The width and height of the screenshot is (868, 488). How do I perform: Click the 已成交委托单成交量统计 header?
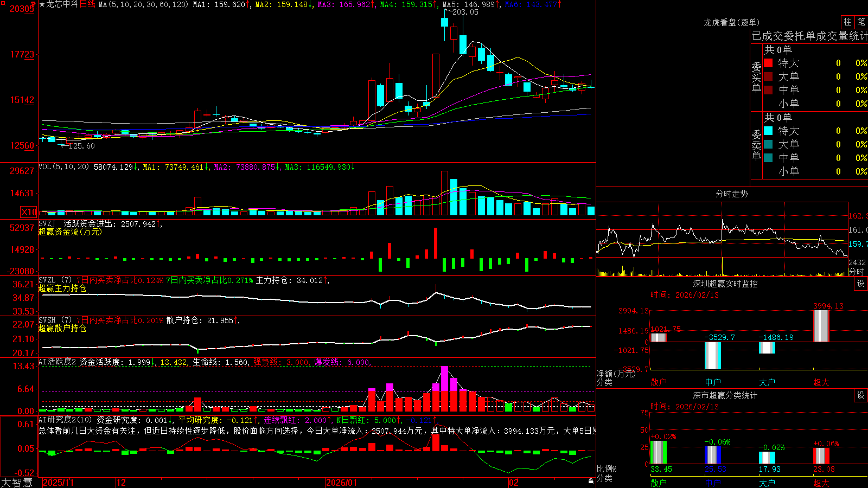[x=809, y=36]
